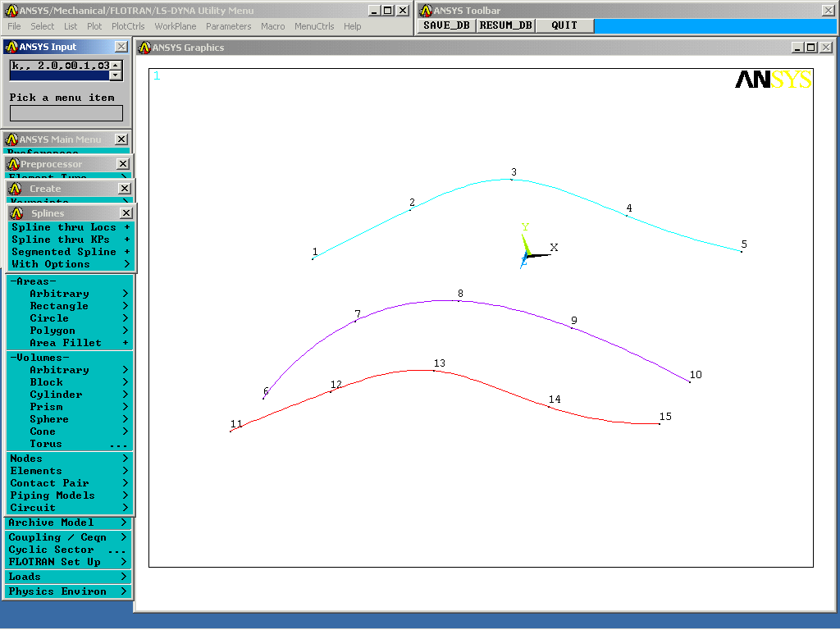The image size is (840, 630).
Task: Expand the Loads submenu
Action: 68,577
